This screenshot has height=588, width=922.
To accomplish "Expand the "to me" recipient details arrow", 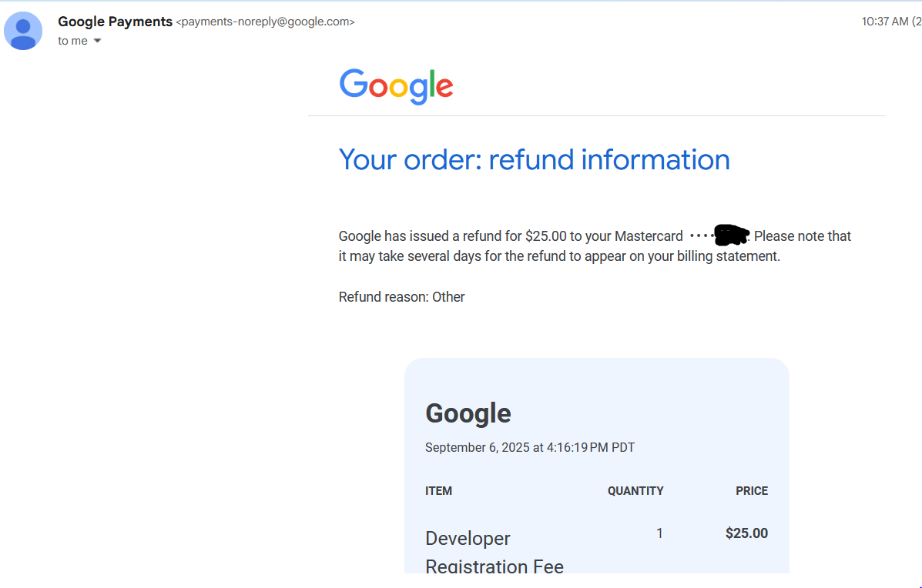I will click(x=98, y=41).
